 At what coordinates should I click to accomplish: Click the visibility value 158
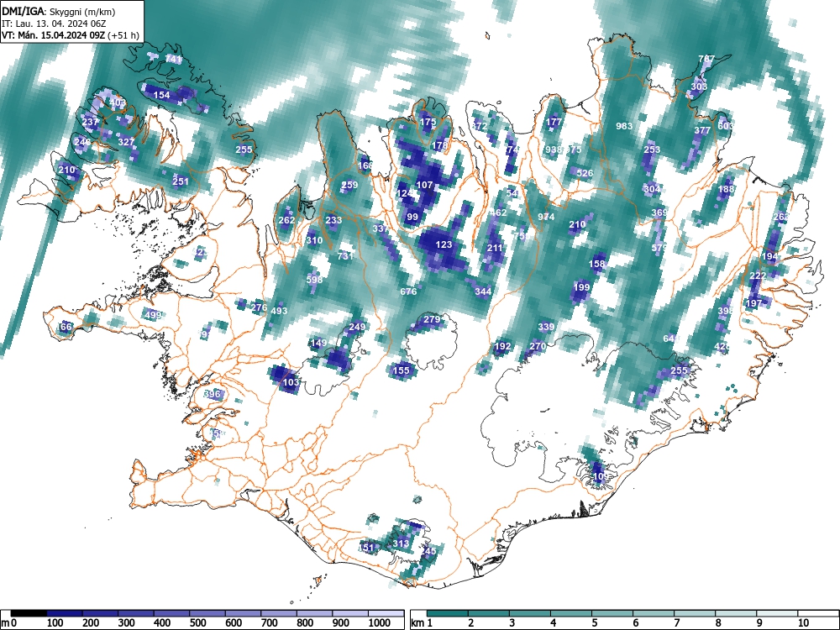[596, 264]
